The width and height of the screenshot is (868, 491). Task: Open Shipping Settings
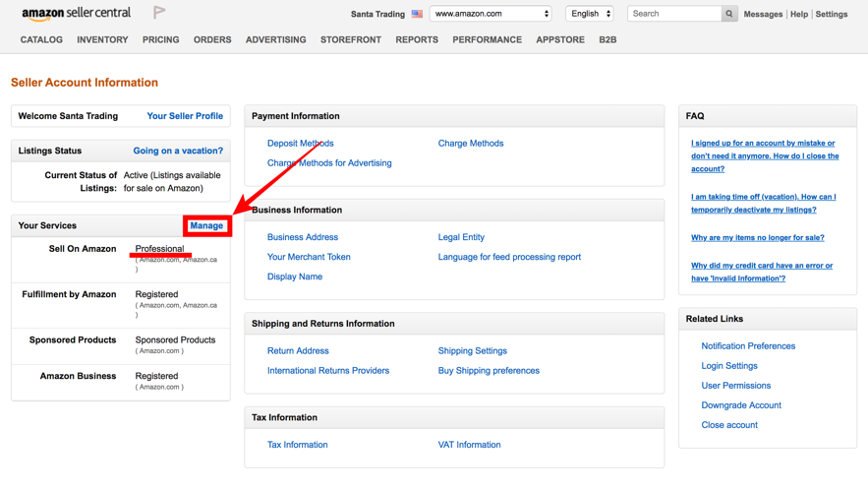[x=473, y=351]
